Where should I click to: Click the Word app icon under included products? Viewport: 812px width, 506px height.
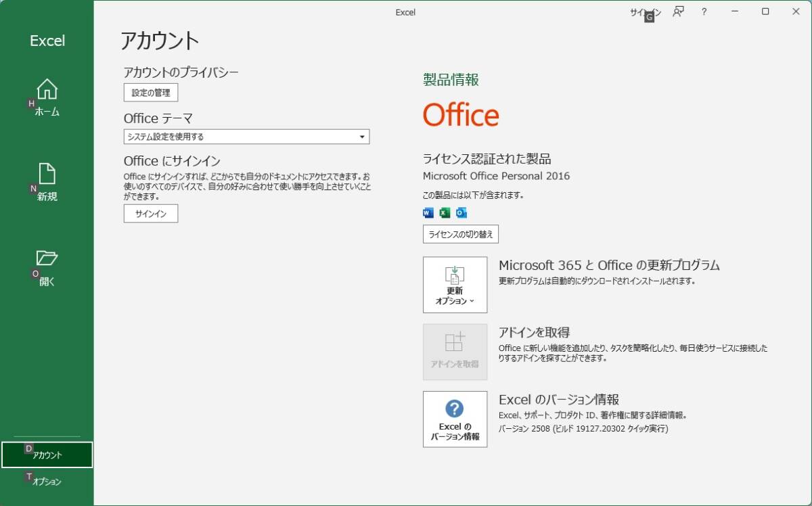tap(428, 213)
